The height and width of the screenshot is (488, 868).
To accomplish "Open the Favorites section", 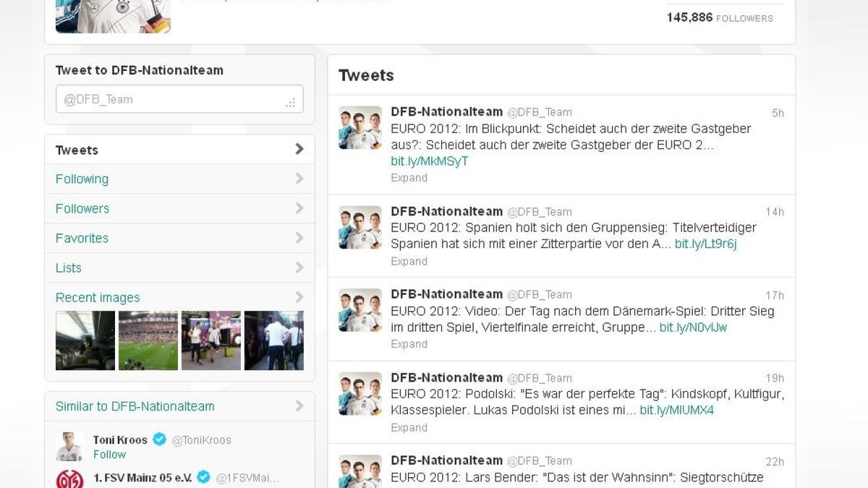I will (82, 238).
